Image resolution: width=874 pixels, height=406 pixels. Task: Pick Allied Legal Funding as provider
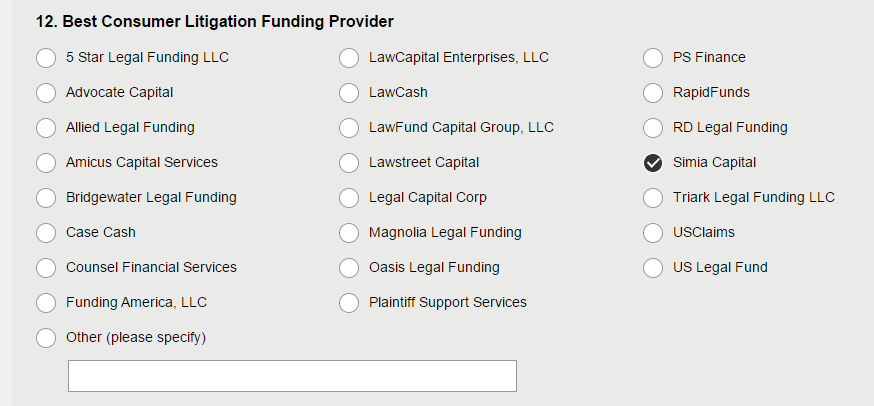46,128
